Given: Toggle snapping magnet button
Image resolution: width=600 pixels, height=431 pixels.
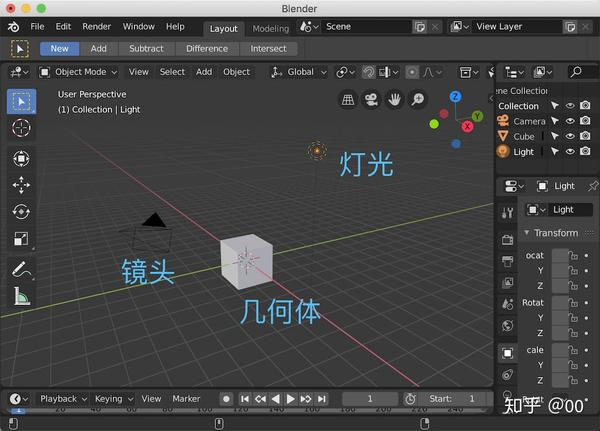Looking at the screenshot, I should click(368, 72).
